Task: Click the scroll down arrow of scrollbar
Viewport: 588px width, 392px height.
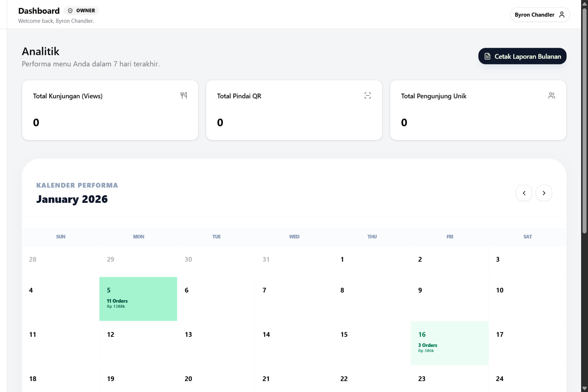Action: pos(584,388)
